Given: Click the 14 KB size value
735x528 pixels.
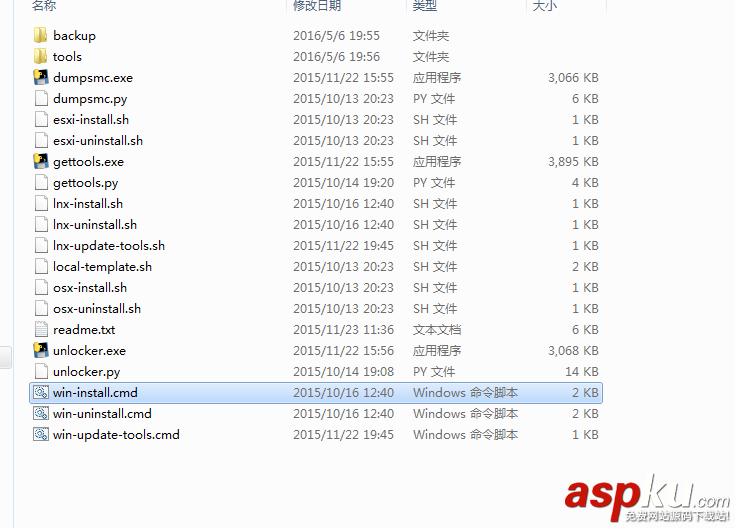Looking at the screenshot, I should pos(582,371).
